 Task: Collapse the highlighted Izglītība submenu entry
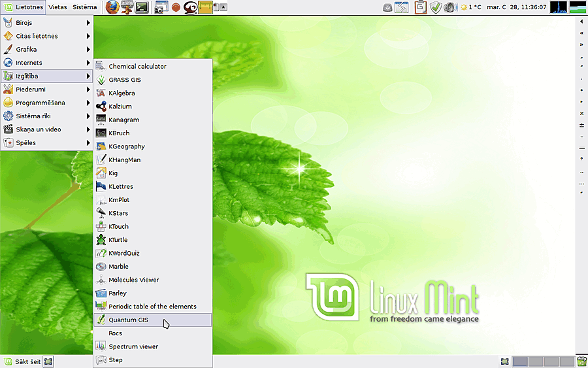click(47, 76)
